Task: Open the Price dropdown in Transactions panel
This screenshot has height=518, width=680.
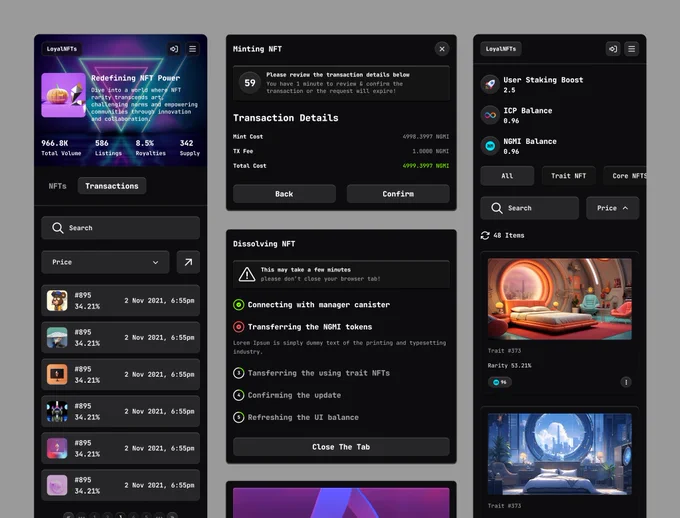Action: 105,262
